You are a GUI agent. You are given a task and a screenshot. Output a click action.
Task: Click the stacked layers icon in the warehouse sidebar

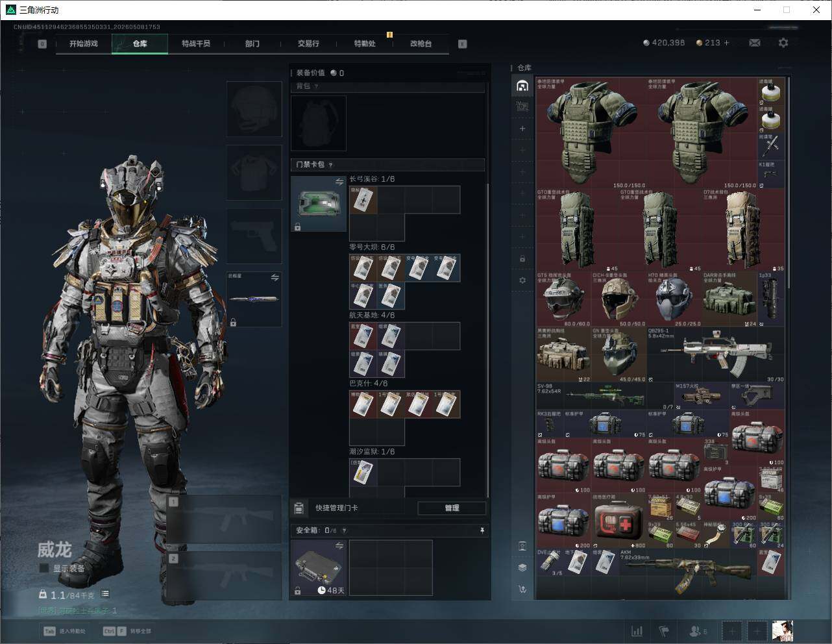click(522, 567)
